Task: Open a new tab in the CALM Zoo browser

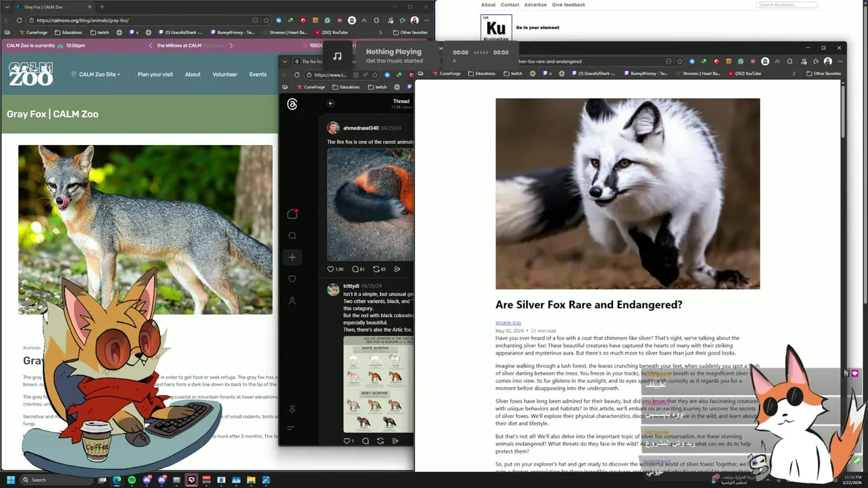Action: tap(102, 7)
